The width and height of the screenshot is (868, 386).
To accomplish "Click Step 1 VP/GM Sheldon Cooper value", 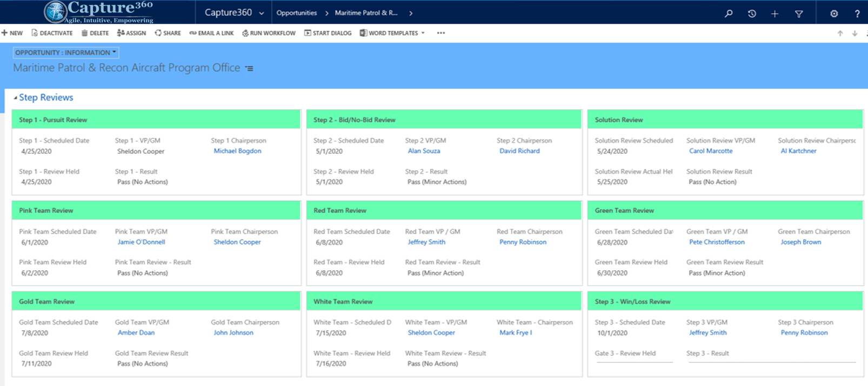I will click(x=141, y=151).
